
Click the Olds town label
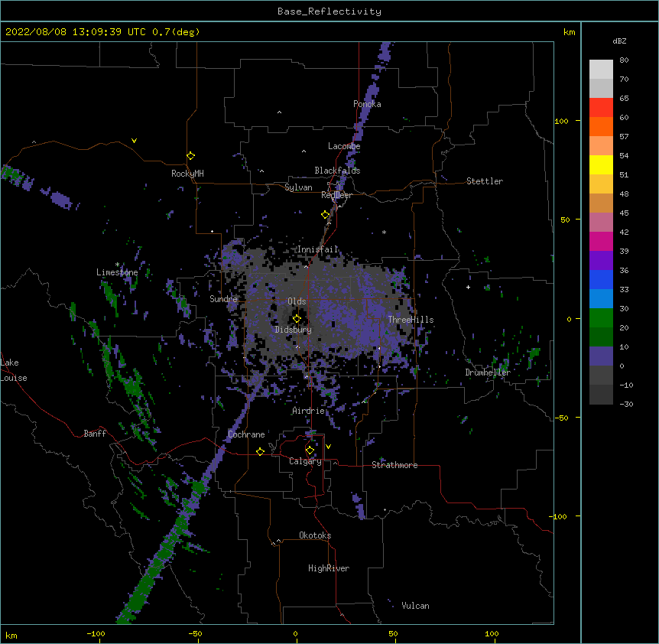[297, 301]
